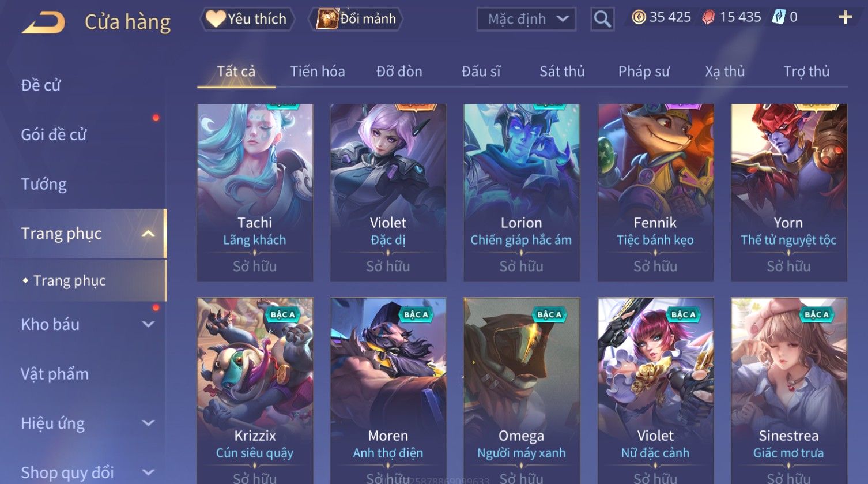
Task: Open Fennik Tiệc bánh kẹo skin card
Action: coord(655,193)
